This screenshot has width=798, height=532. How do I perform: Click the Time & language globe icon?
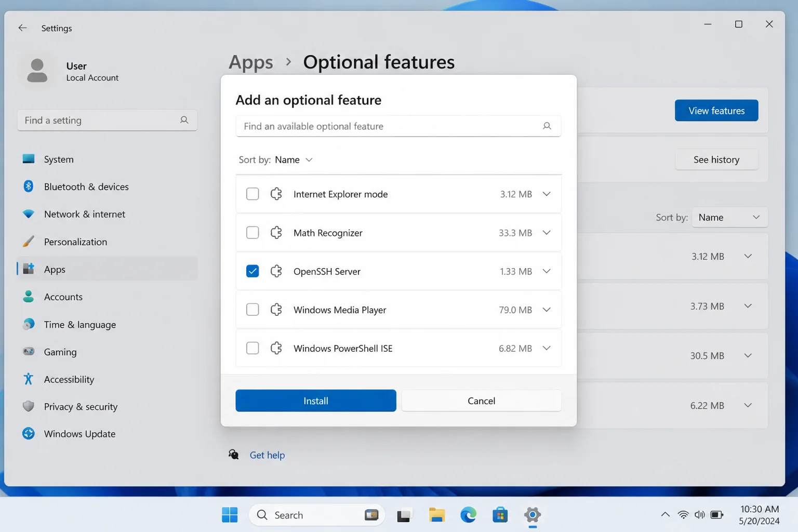(x=29, y=324)
